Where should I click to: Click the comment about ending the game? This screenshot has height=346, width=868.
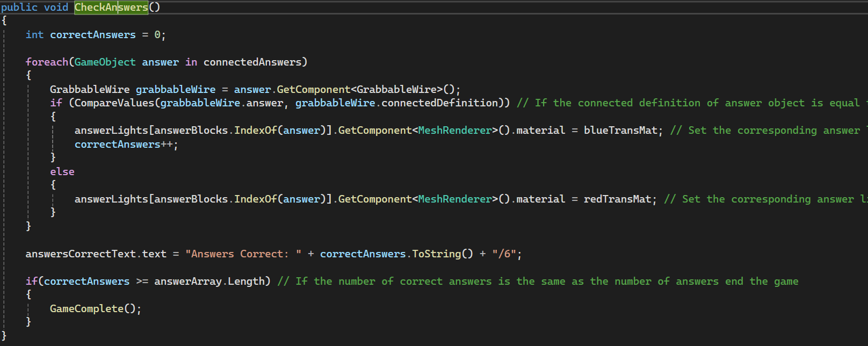pos(537,282)
